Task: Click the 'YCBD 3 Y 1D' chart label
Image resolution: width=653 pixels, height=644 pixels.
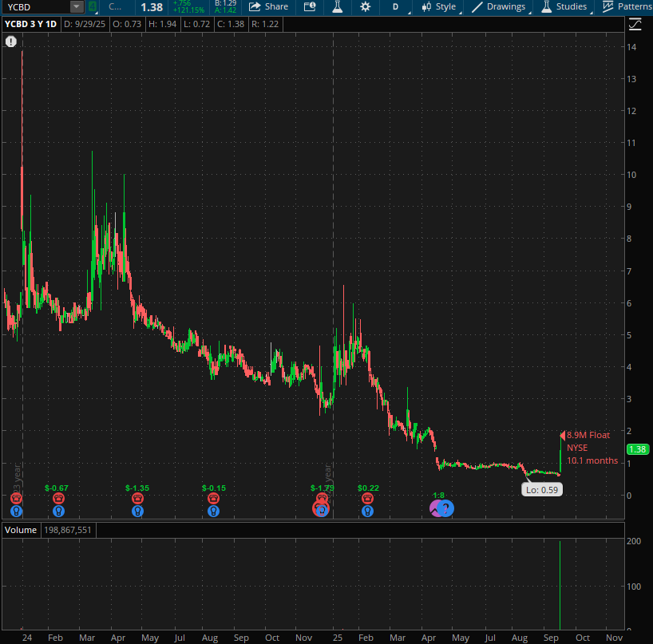Action: pyautogui.click(x=31, y=24)
